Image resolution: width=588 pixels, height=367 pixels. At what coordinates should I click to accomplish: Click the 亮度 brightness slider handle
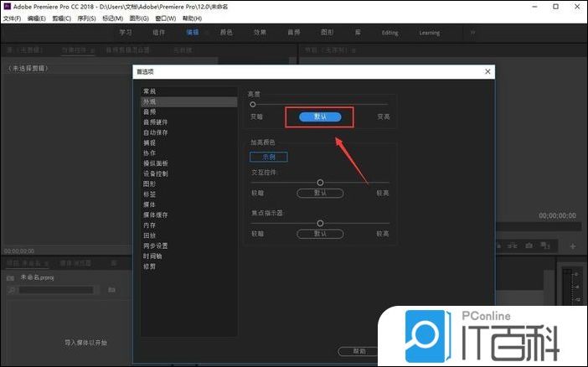tap(253, 105)
